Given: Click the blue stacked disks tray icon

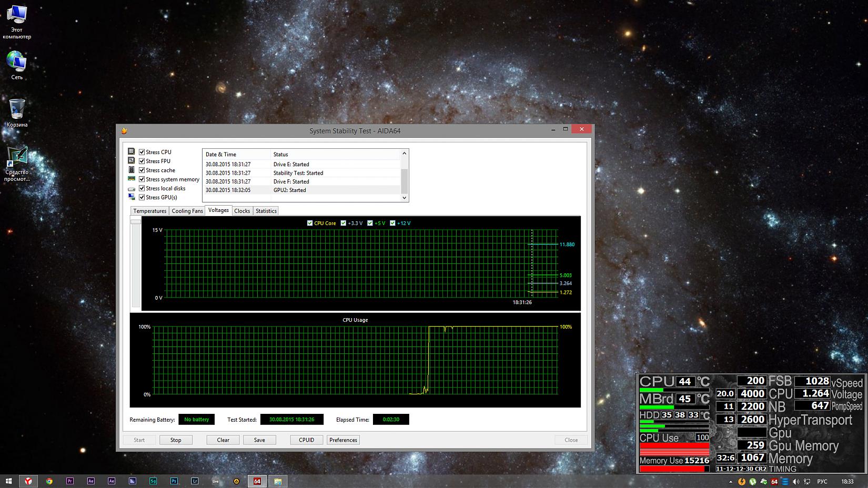Looking at the screenshot, I should click(x=785, y=482).
